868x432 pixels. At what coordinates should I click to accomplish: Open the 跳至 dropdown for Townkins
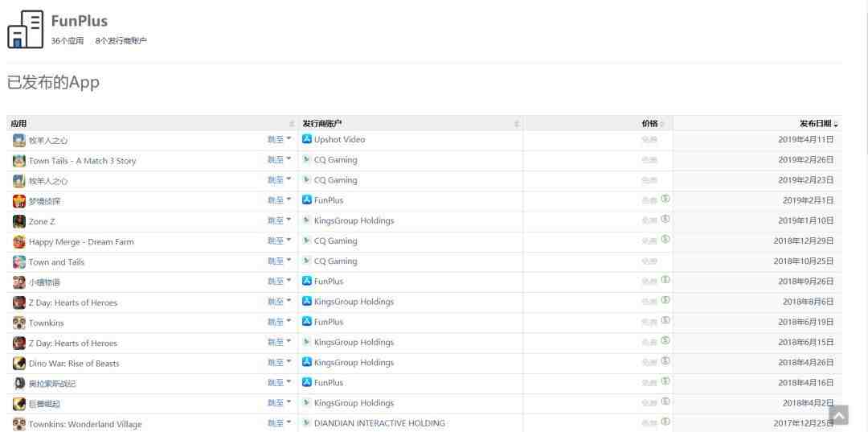coord(280,321)
